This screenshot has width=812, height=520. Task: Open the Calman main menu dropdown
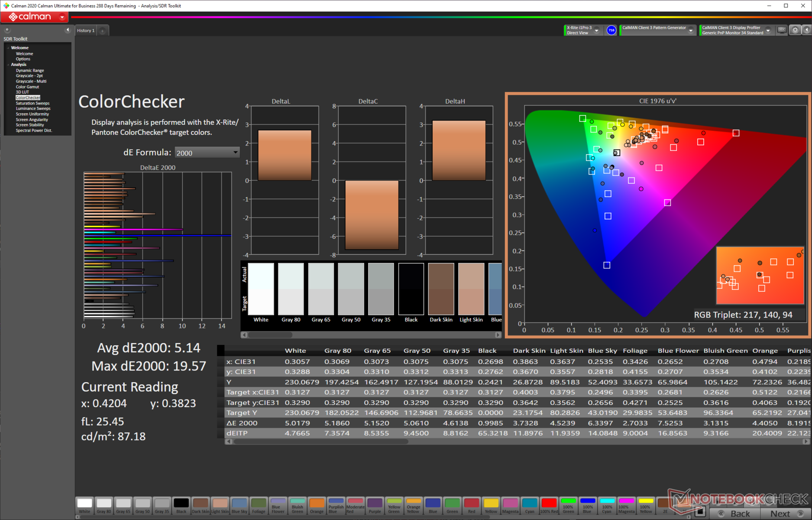click(62, 17)
